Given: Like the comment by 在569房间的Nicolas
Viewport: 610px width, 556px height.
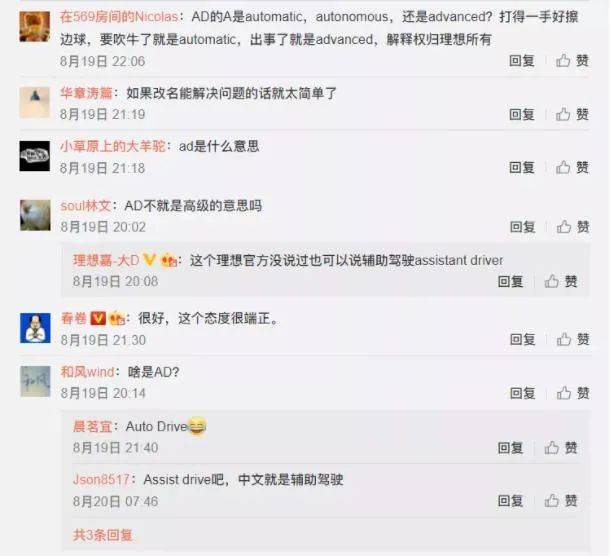Looking at the screenshot, I should pyautogui.click(x=572, y=61).
